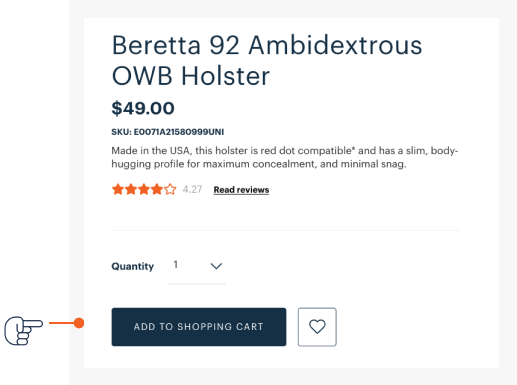The width and height of the screenshot is (517, 385).
Task: Click Add to Shopping Cart button
Action: click(199, 327)
